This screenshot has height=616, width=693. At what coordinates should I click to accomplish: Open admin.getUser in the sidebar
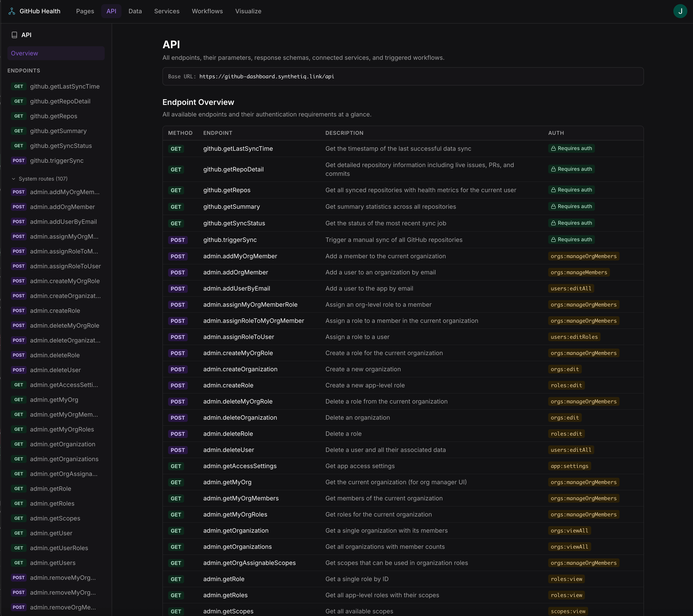[x=56, y=533]
